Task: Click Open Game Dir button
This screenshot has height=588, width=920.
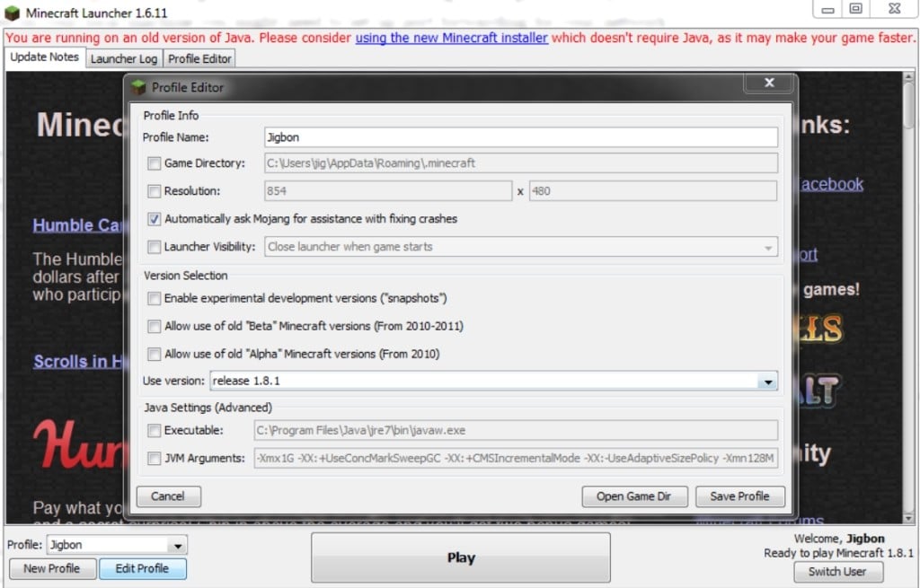Action: click(x=634, y=496)
